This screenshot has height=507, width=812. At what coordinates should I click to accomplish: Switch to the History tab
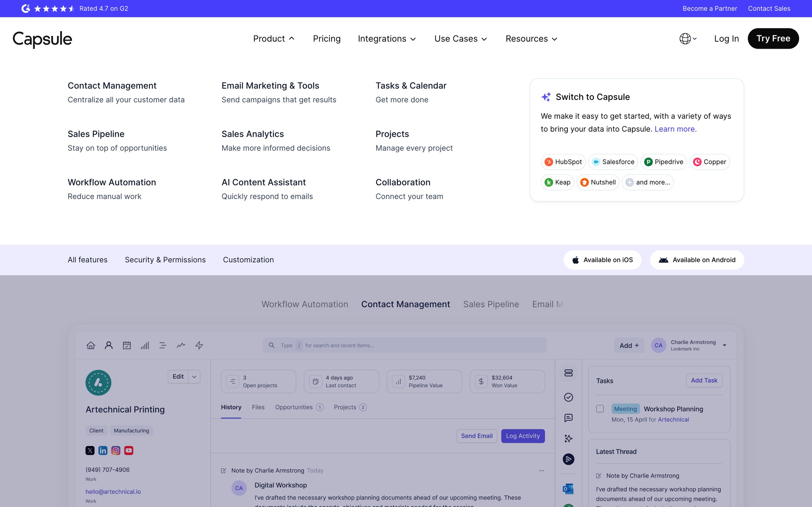(x=231, y=407)
